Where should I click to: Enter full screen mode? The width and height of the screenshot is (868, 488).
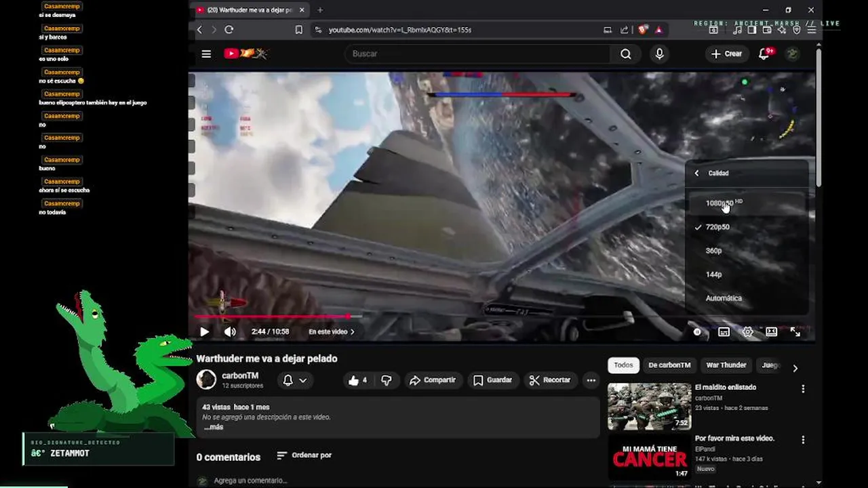pyautogui.click(x=795, y=331)
